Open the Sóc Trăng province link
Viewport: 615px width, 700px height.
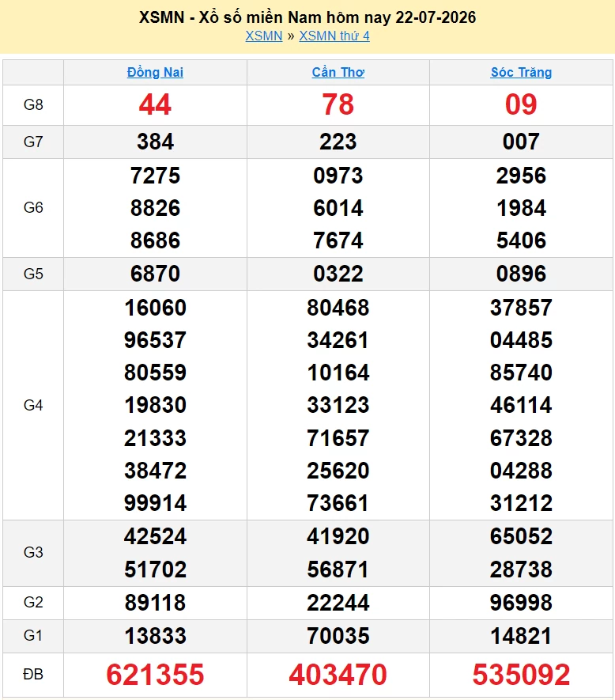(x=521, y=72)
